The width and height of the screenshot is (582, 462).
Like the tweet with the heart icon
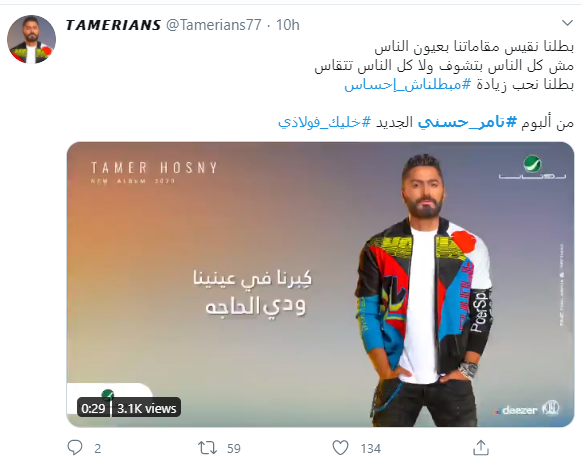340,448
